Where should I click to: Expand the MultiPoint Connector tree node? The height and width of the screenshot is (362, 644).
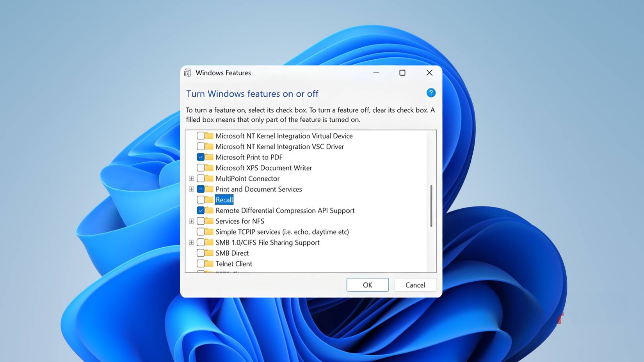(191, 179)
